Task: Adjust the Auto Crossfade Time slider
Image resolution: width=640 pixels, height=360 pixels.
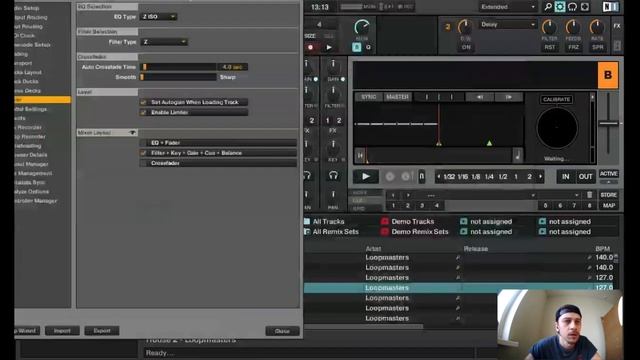Action: click(178, 67)
